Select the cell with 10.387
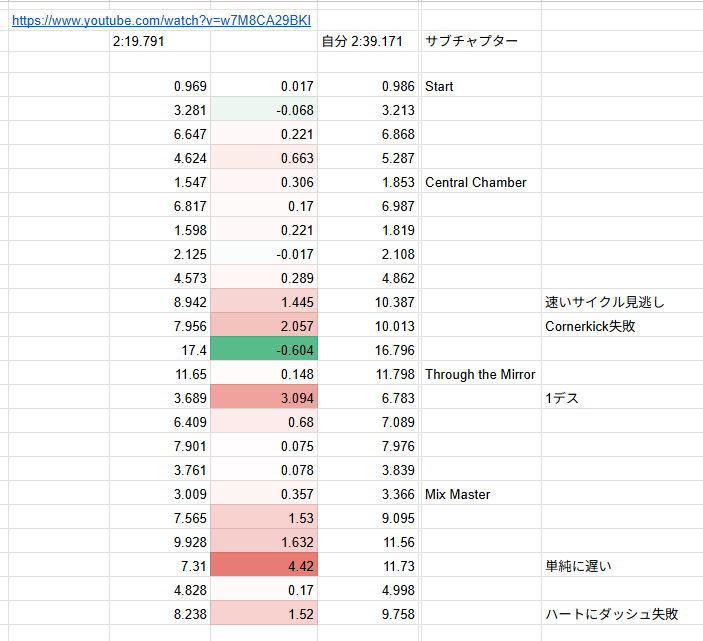Viewport: 703px width, 641px height. [368, 302]
